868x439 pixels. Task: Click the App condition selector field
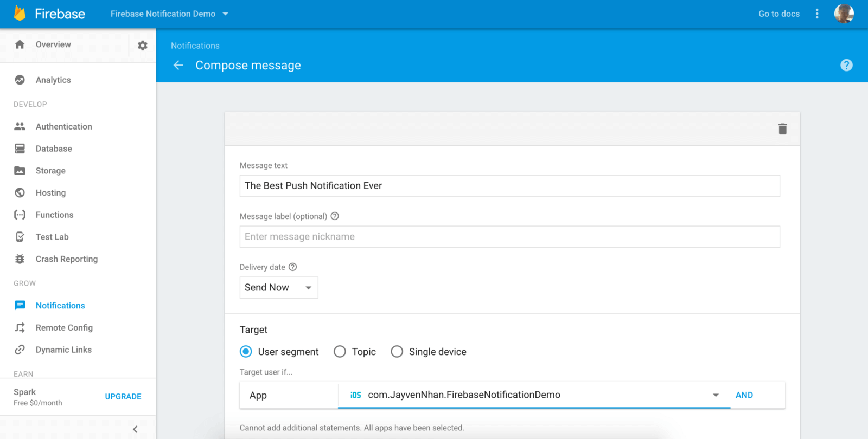(289, 395)
